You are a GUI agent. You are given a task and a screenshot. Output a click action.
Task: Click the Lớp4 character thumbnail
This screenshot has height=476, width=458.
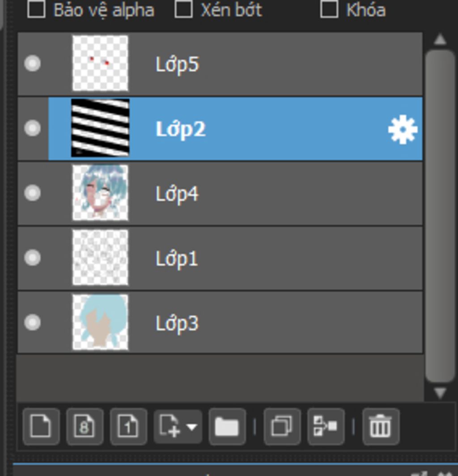[100, 193]
